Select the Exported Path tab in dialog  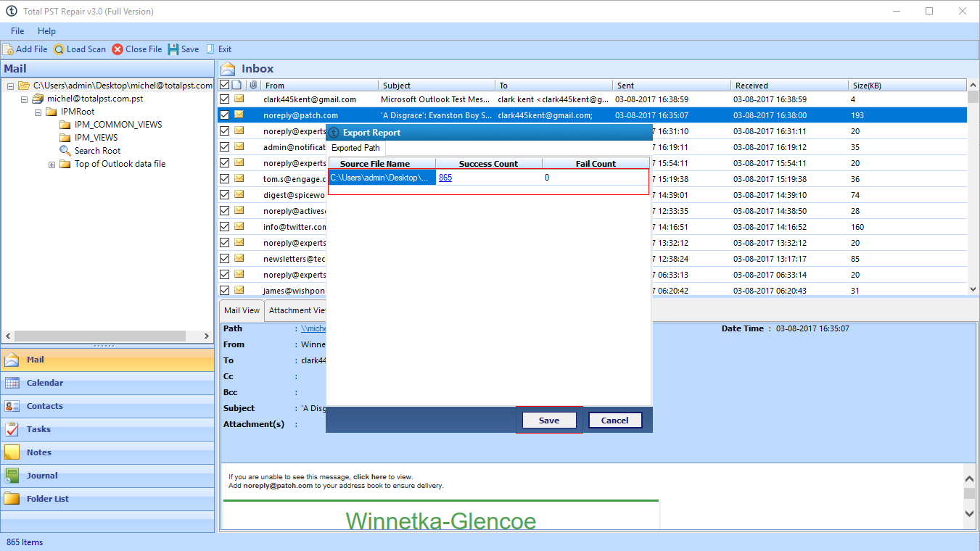[355, 148]
